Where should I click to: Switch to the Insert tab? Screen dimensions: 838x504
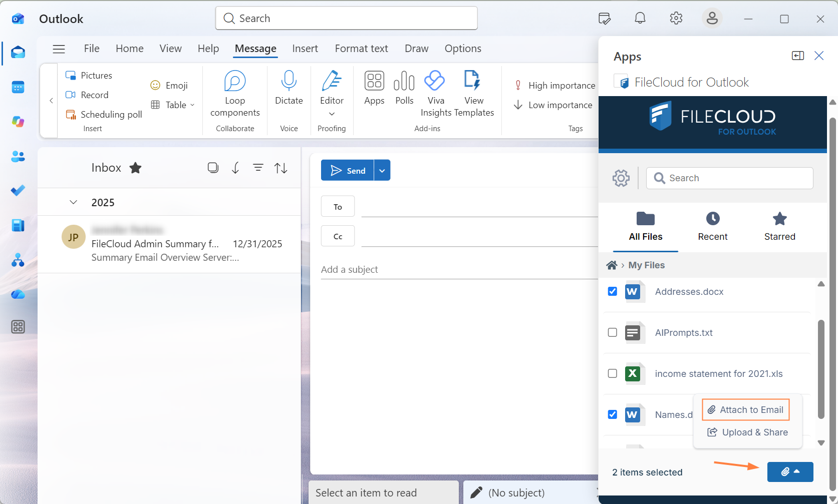point(305,49)
